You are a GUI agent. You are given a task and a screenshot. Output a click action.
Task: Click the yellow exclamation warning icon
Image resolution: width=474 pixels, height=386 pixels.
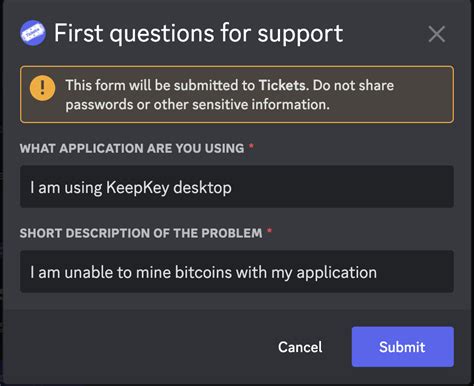tap(42, 88)
